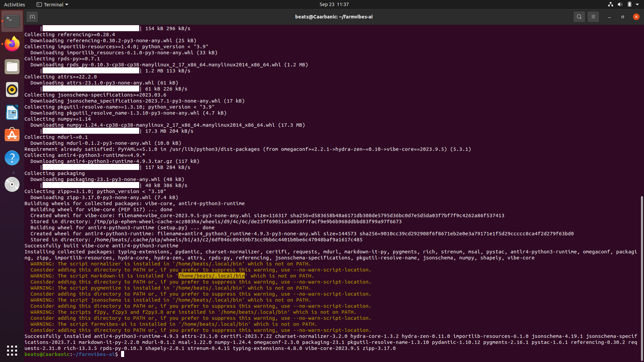Click the network status icon

tap(610, 4)
